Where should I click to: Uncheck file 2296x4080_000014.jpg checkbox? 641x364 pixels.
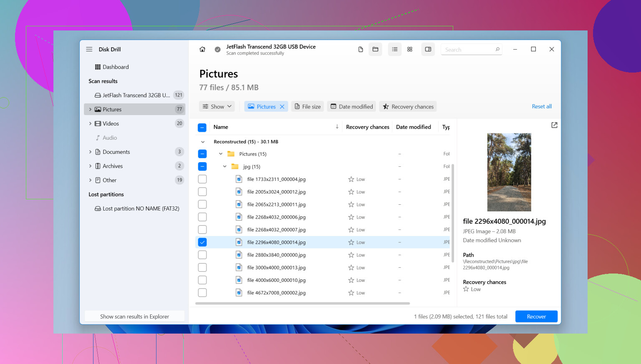pos(202,242)
